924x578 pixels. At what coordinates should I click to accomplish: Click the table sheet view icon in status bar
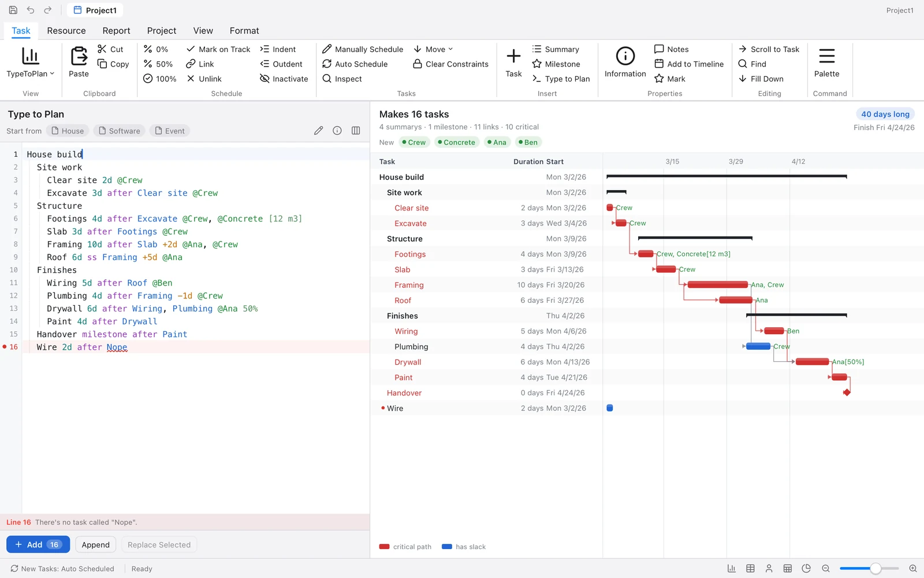[x=750, y=569]
